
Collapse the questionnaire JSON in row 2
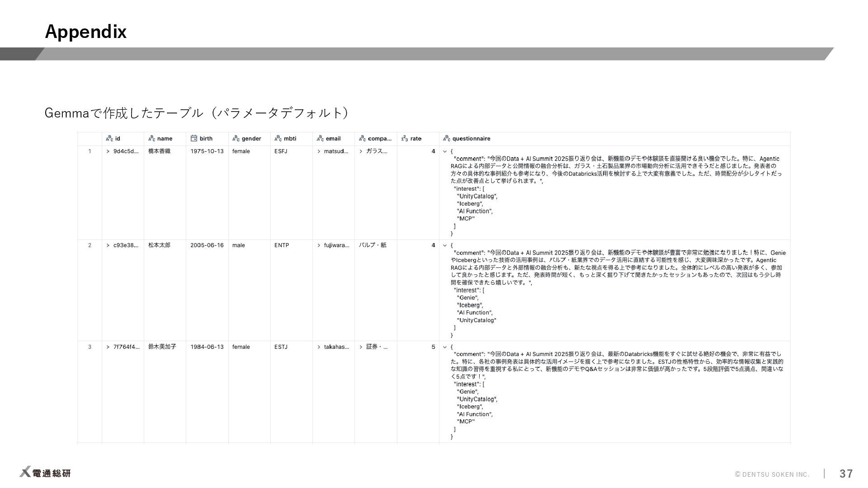click(445, 245)
